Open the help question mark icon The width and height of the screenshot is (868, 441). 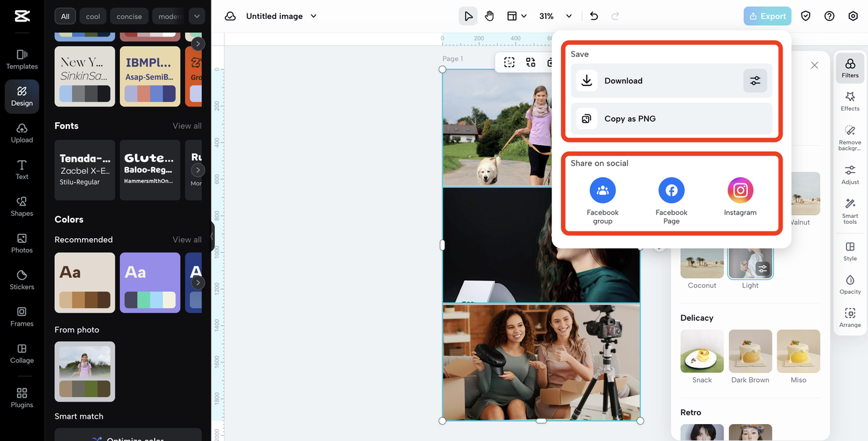tap(829, 16)
